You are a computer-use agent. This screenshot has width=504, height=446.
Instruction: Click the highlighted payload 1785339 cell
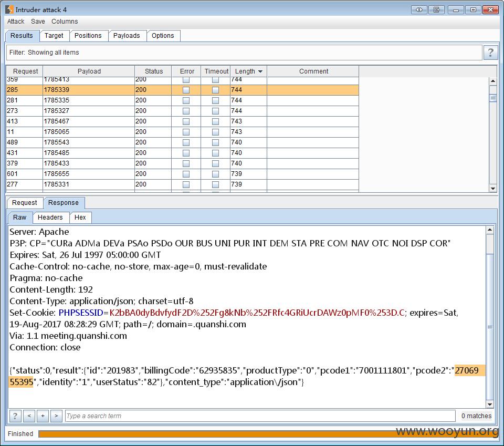pos(89,90)
